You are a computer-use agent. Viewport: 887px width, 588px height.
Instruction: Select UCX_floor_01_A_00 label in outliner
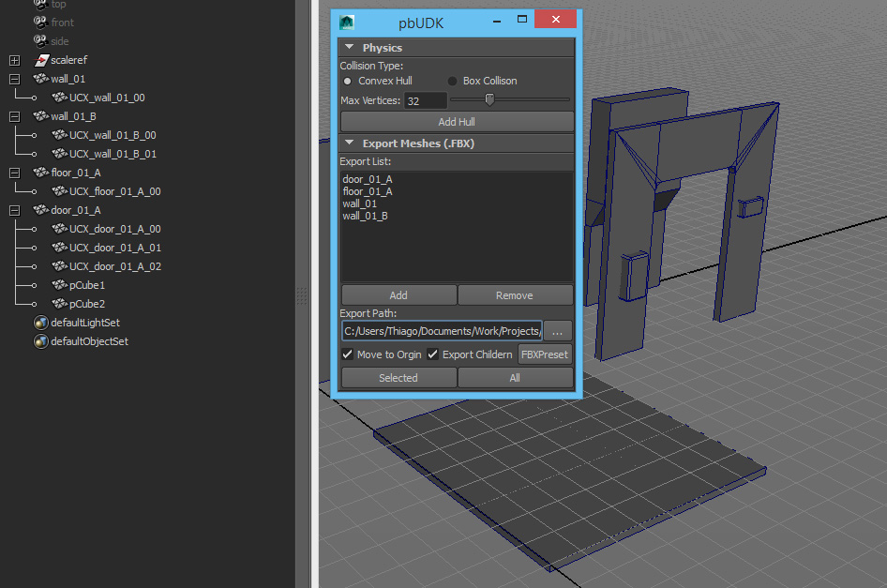(x=114, y=192)
